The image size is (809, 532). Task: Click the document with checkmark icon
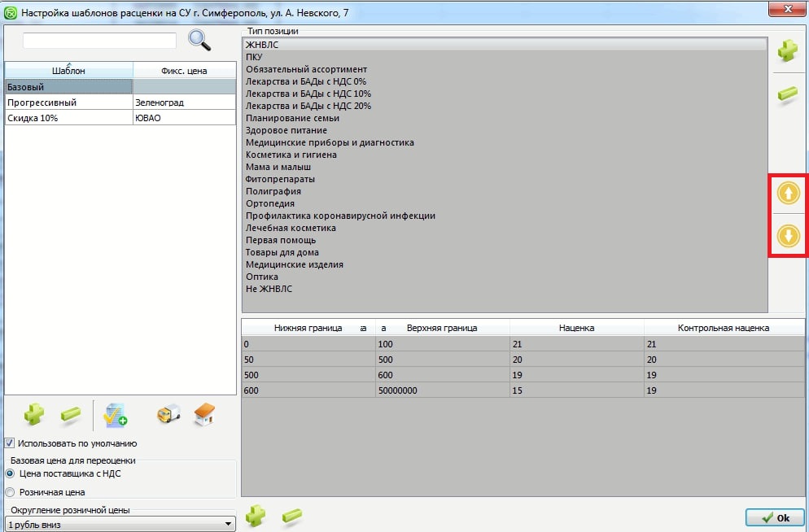[x=115, y=415]
